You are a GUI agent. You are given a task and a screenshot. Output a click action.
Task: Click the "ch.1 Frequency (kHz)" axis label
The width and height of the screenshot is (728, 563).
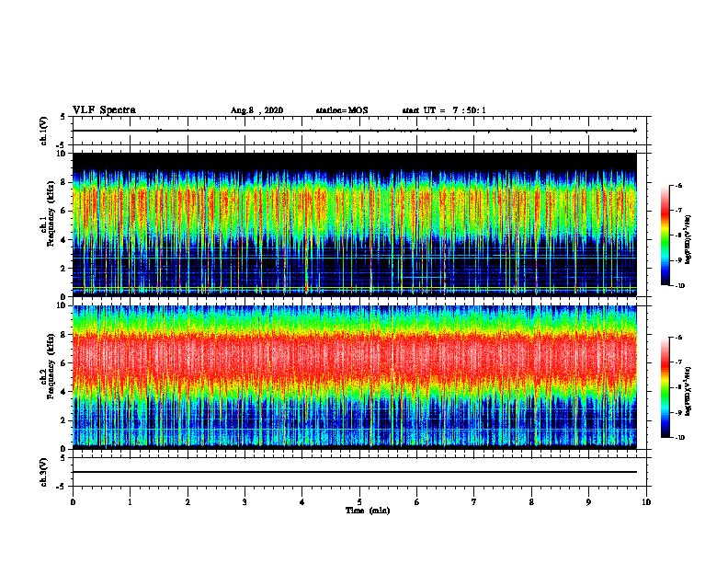click(x=48, y=213)
